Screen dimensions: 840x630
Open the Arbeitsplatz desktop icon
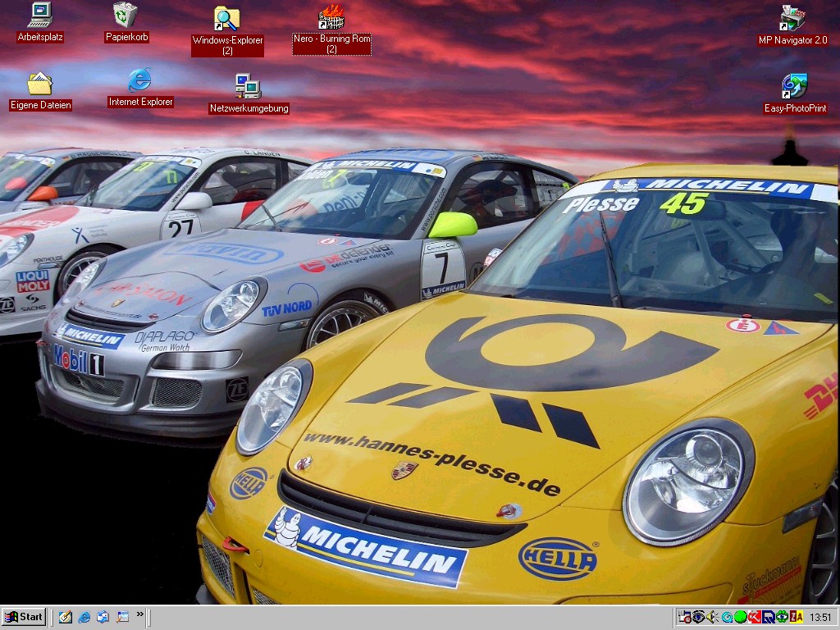(x=40, y=22)
